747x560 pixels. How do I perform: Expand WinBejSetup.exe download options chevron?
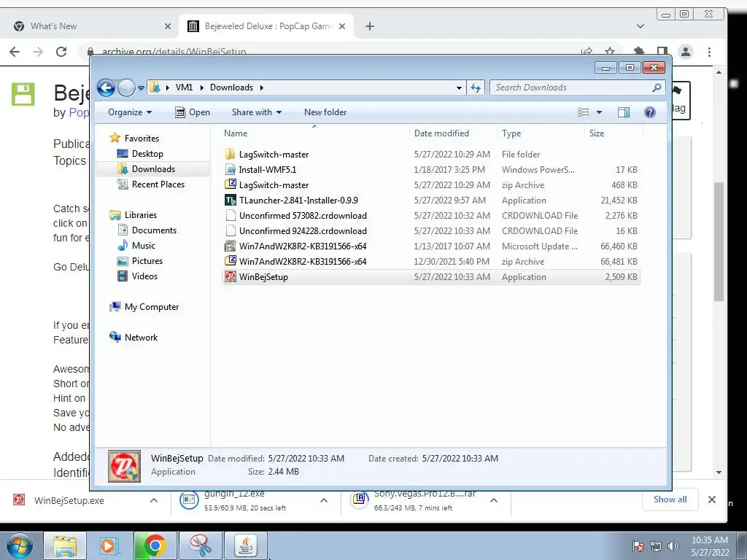click(x=154, y=500)
